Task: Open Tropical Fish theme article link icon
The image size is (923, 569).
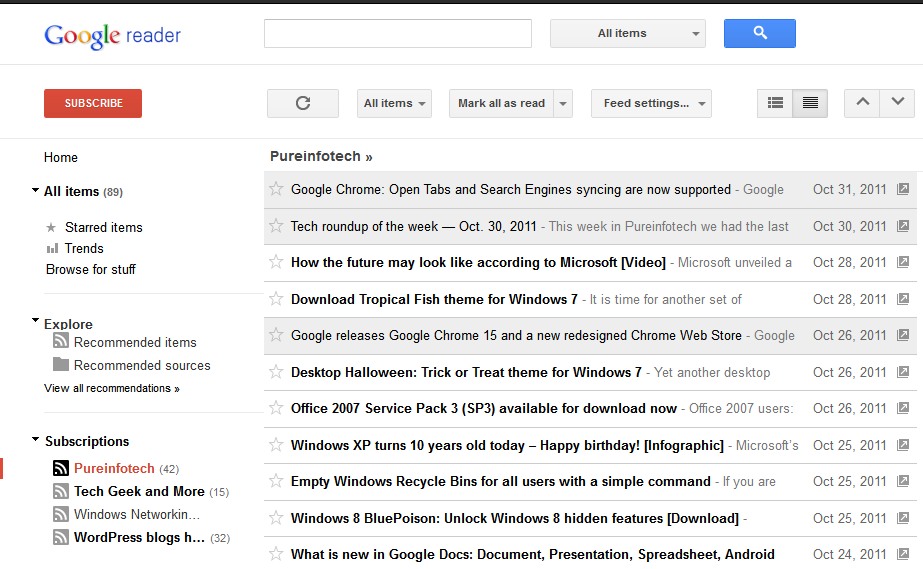Action: point(902,299)
